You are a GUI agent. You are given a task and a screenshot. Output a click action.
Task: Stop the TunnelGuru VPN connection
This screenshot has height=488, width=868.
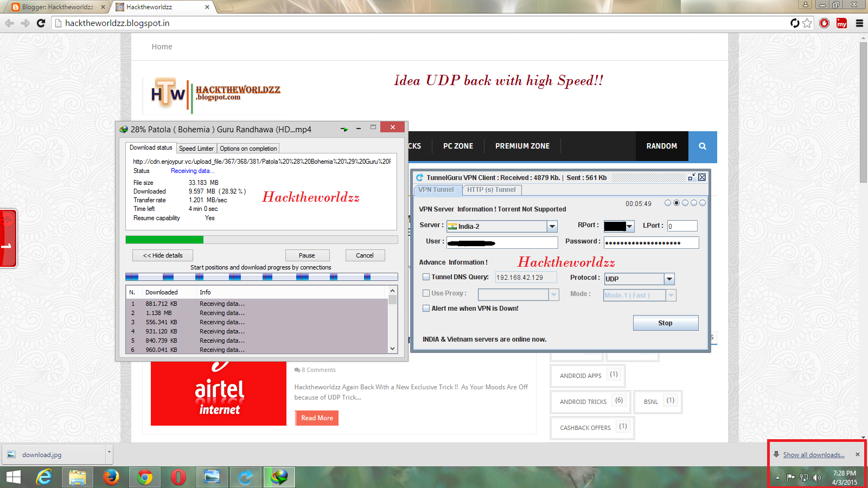point(666,323)
